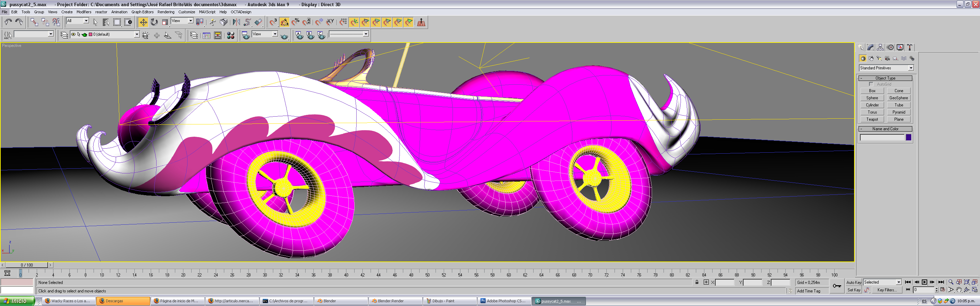980x306 pixels.
Task: Activate the Select and Rotate tool
Action: click(x=154, y=22)
